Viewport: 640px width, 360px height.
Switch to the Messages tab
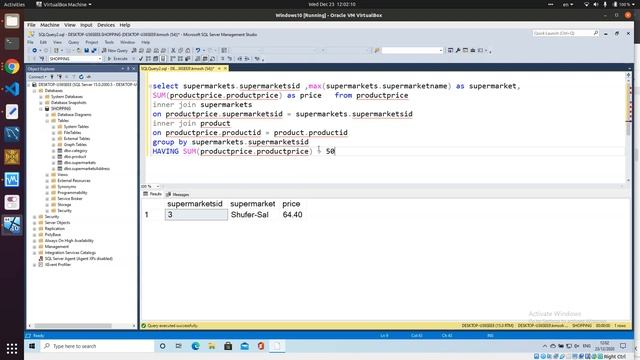click(178, 194)
